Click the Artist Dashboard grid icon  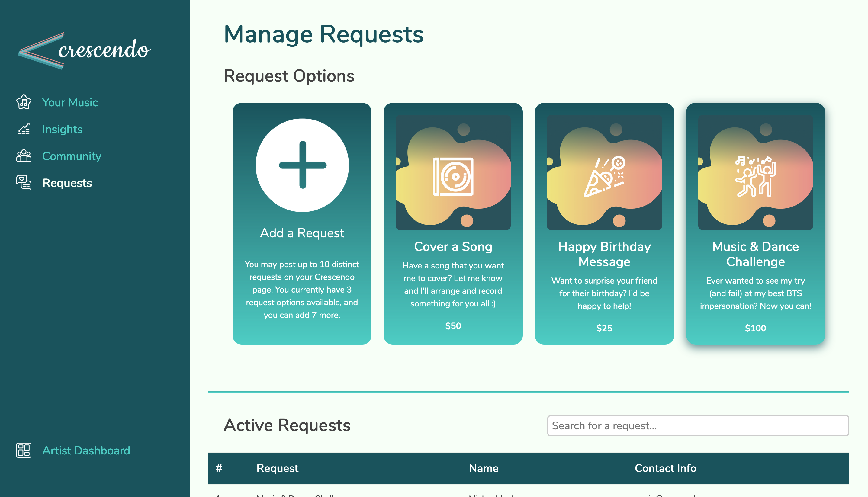pyautogui.click(x=24, y=450)
